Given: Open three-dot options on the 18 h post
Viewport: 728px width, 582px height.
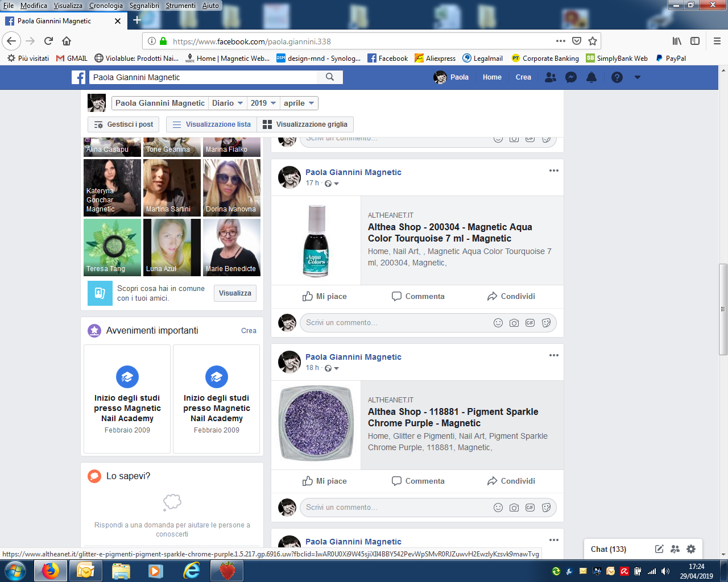Looking at the screenshot, I should pos(554,355).
